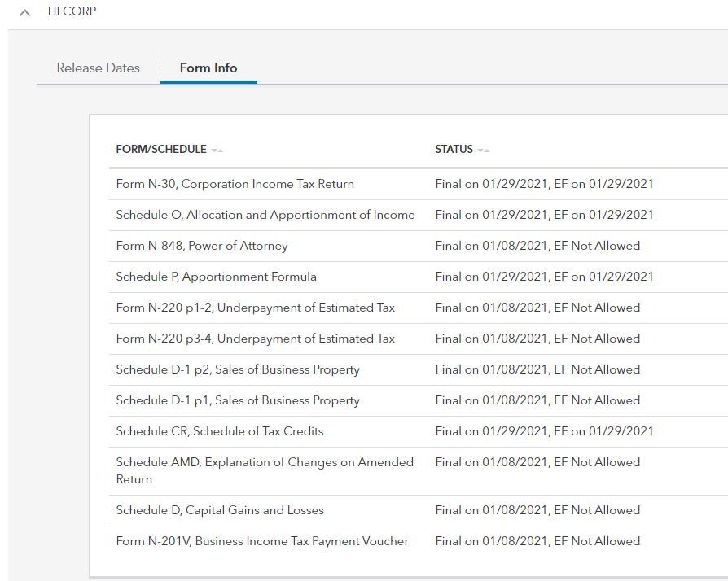The width and height of the screenshot is (728, 581).
Task: Select Form N-848, Power of Attorney row
Action: (x=201, y=246)
